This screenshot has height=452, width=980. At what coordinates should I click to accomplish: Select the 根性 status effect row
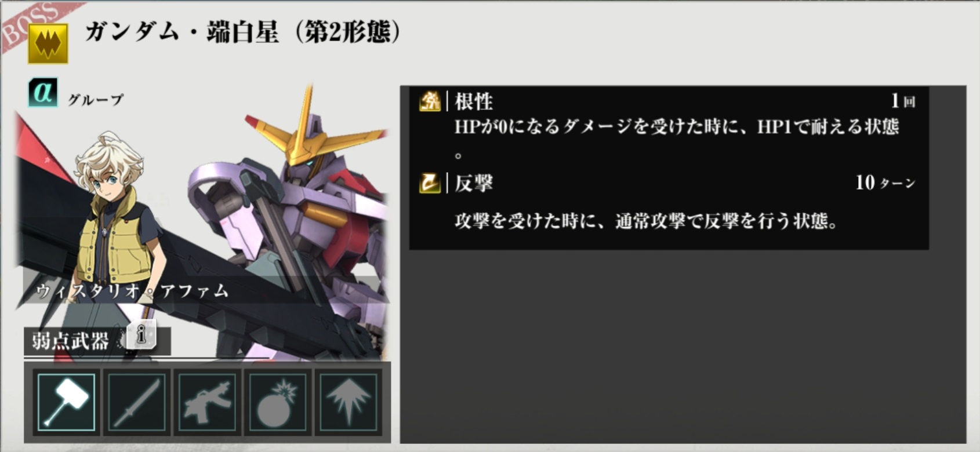click(669, 127)
